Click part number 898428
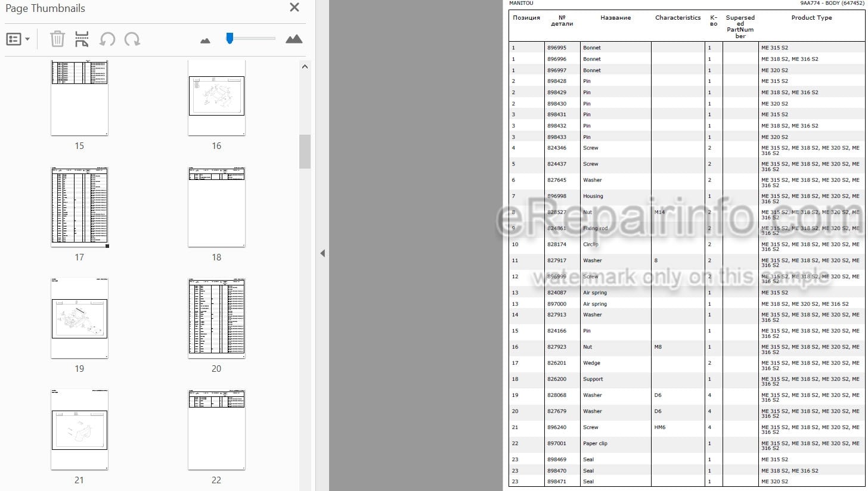This screenshot has height=491, width=868. [x=557, y=81]
